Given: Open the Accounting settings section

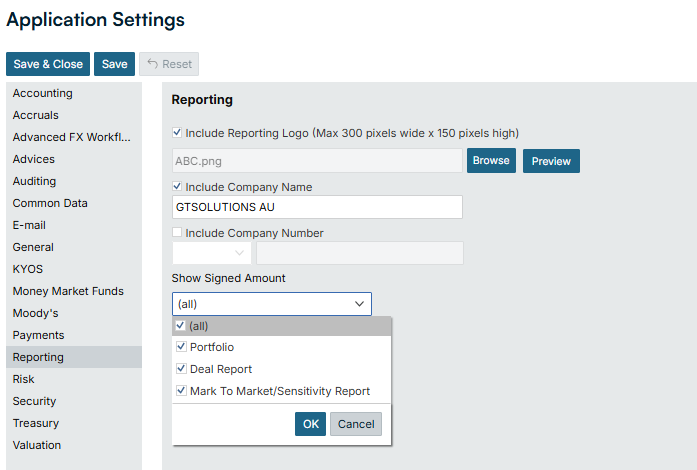Looking at the screenshot, I should (x=74, y=93).
